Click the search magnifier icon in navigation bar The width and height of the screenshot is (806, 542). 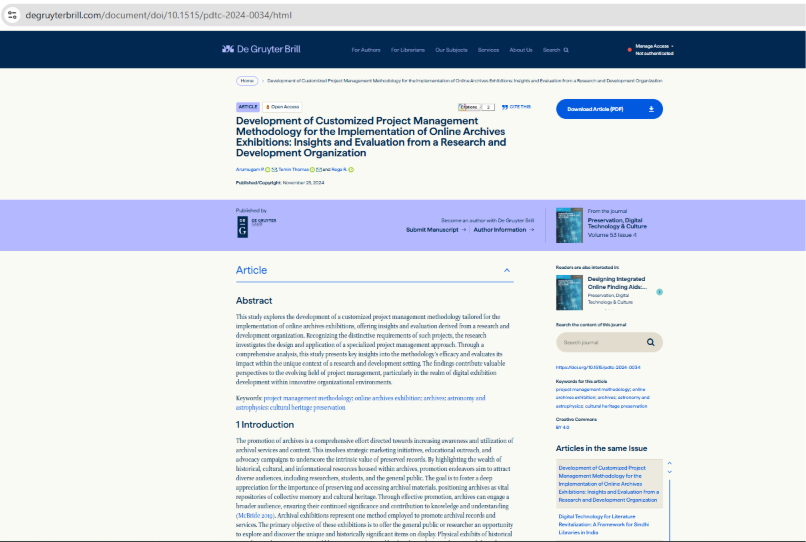[566, 50]
